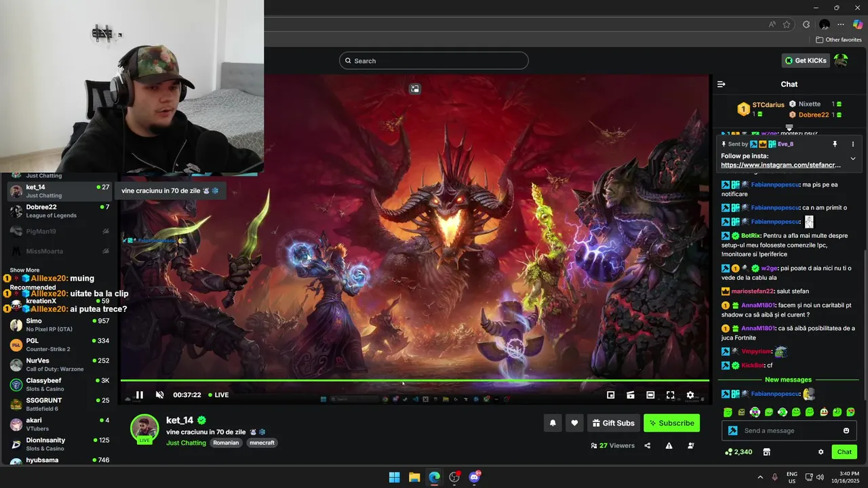Open the video player settings gear

click(x=690, y=394)
